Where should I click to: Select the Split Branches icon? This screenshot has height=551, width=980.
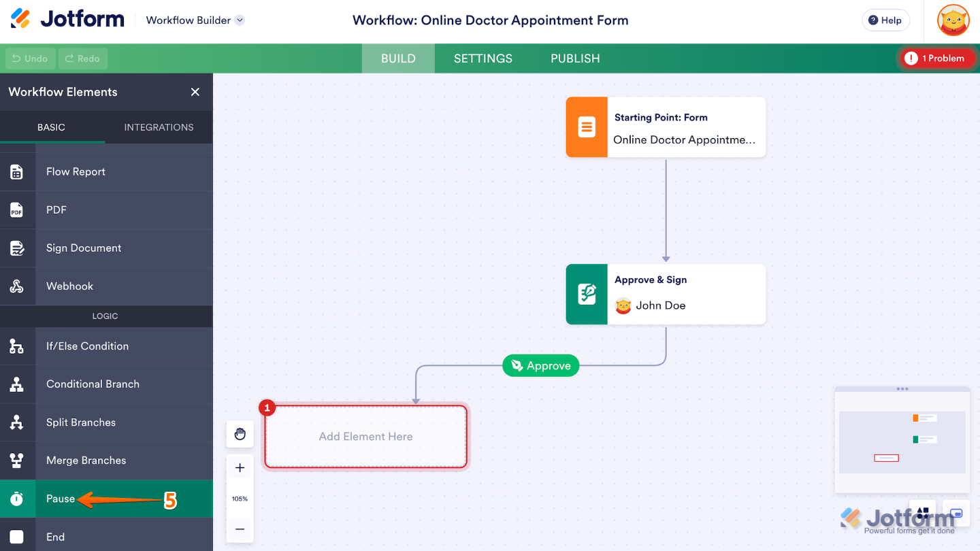click(17, 422)
